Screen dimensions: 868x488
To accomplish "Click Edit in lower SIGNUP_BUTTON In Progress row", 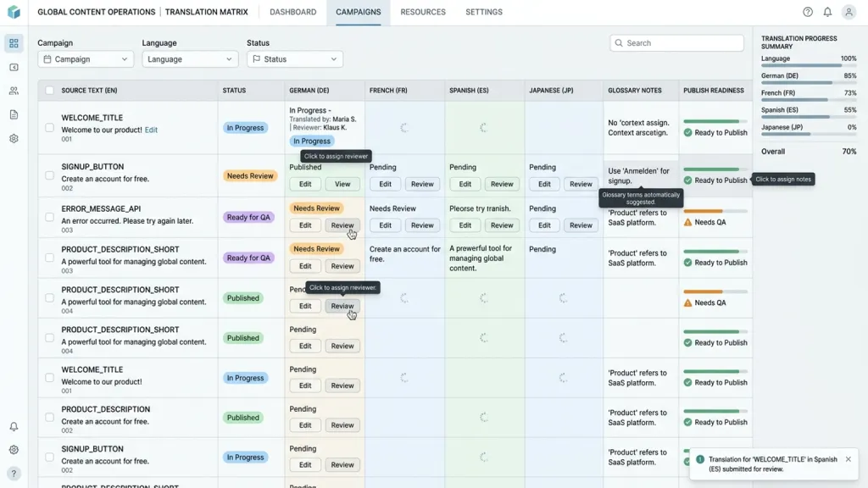I will point(305,465).
